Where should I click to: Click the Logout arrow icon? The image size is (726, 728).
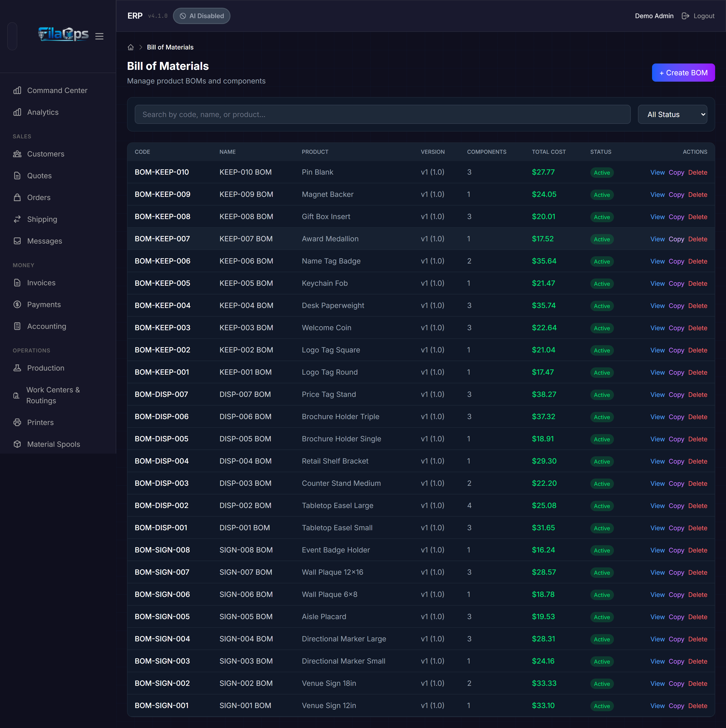685,16
